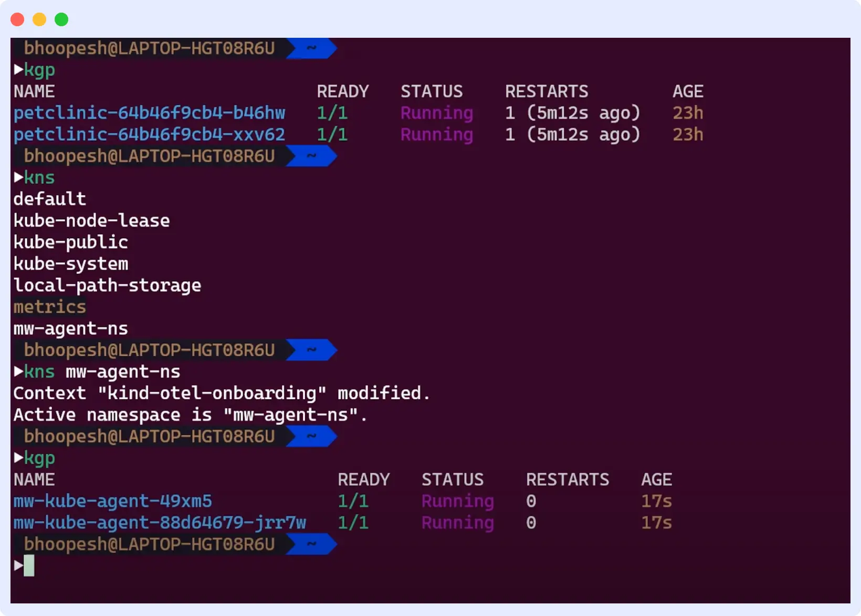
Task: Click the blue chevron after first bhoopesh prompt
Action: pos(312,48)
